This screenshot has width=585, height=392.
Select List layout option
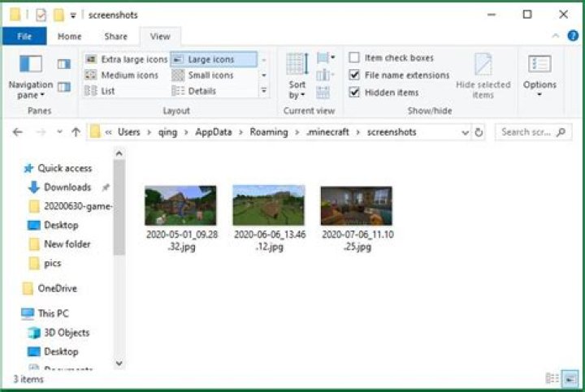(100, 91)
